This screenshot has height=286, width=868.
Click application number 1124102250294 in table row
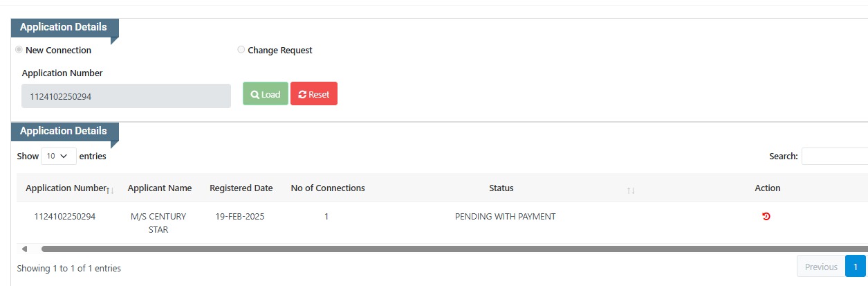[65, 217]
